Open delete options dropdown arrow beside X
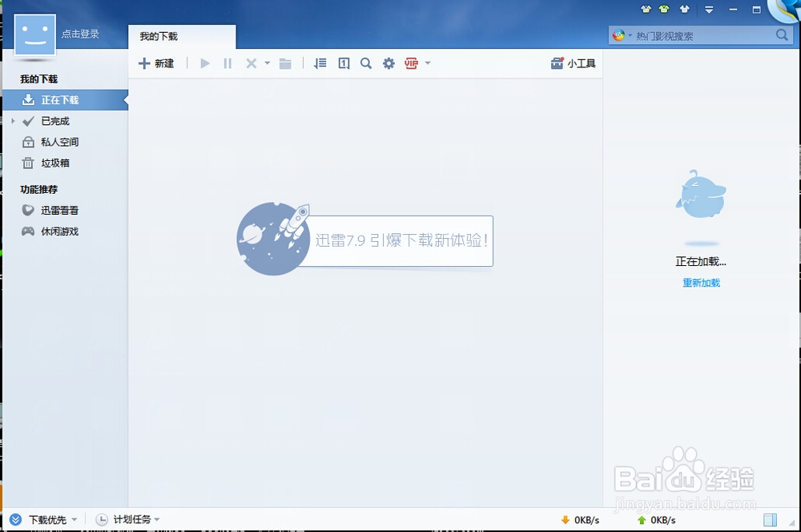This screenshot has height=532, width=801. coord(268,63)
